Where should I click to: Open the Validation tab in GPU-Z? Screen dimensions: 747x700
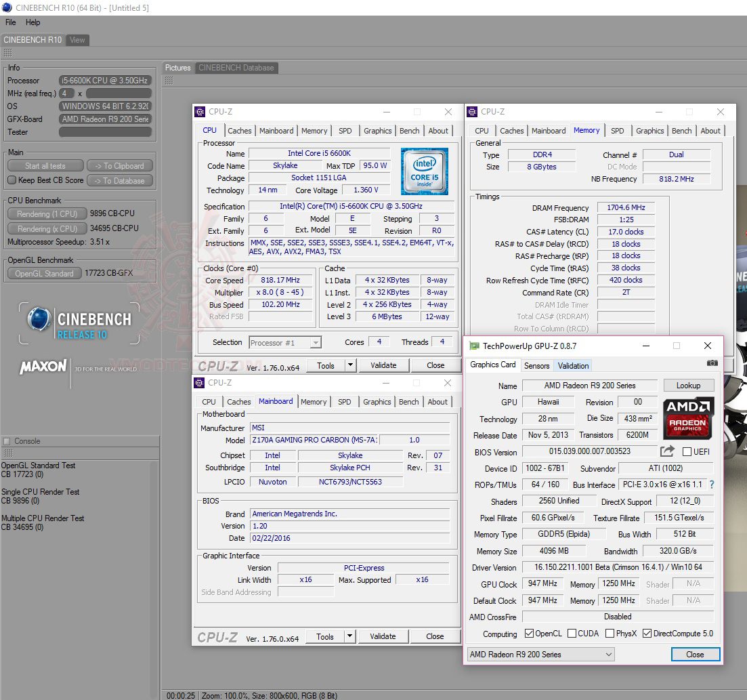(x=573, y=366)
